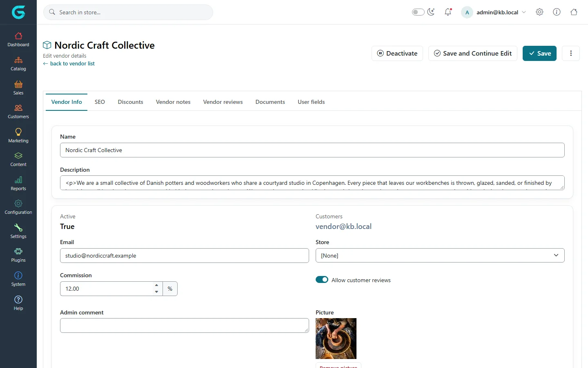Image resolution: width=588 pixels, height=368 pixels.
Task: Switch to the Documents tab
Action: tap(270, 102)
